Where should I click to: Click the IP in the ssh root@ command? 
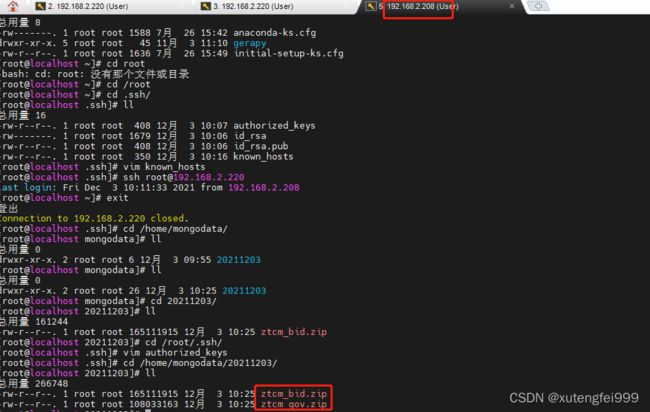click(209, 177)
